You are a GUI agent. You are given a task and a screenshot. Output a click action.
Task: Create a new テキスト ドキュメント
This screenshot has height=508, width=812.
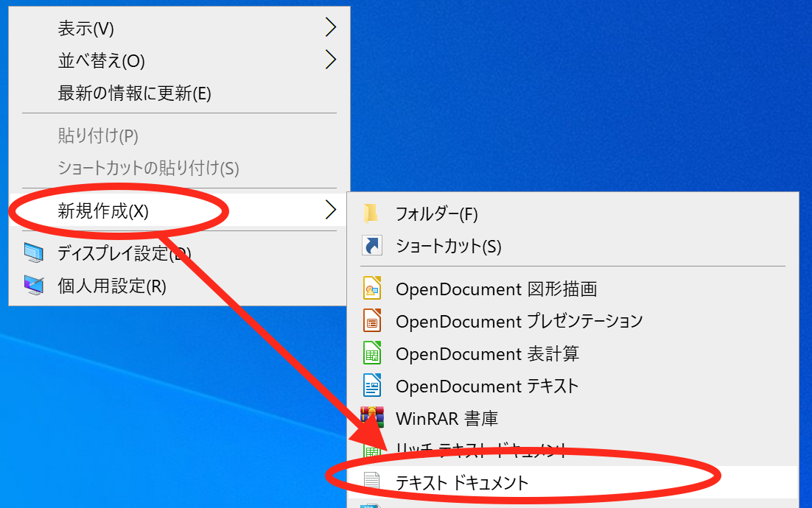pos(573,482)
